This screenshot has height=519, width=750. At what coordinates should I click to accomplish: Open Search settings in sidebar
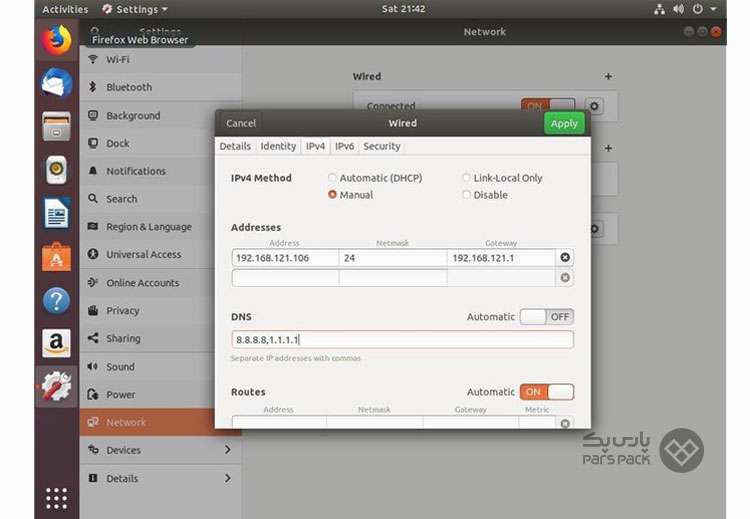tap(160, 199)
